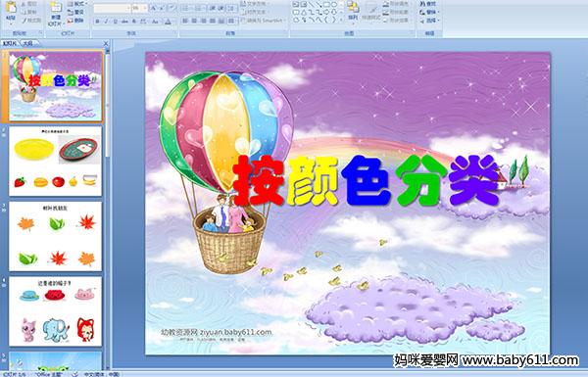Open the numbering list button
The width and height of the screenshot is (588, 377).
200,8
